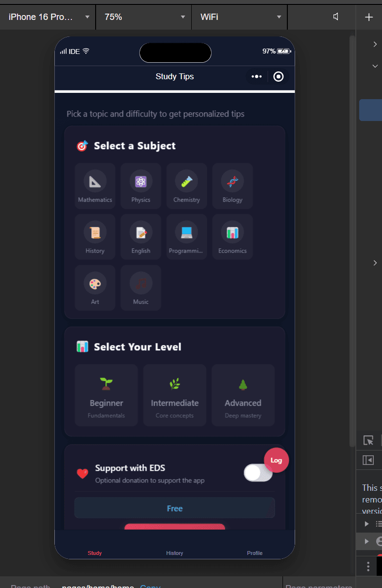Click the 97% battery indicator

click(276, 51)
